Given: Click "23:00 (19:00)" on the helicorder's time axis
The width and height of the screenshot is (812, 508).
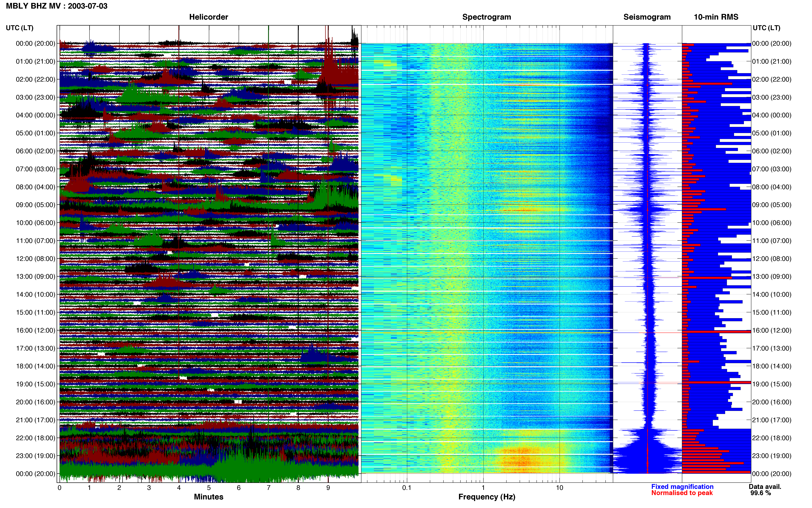Looking at the screenshot, I should coord(36,456).
